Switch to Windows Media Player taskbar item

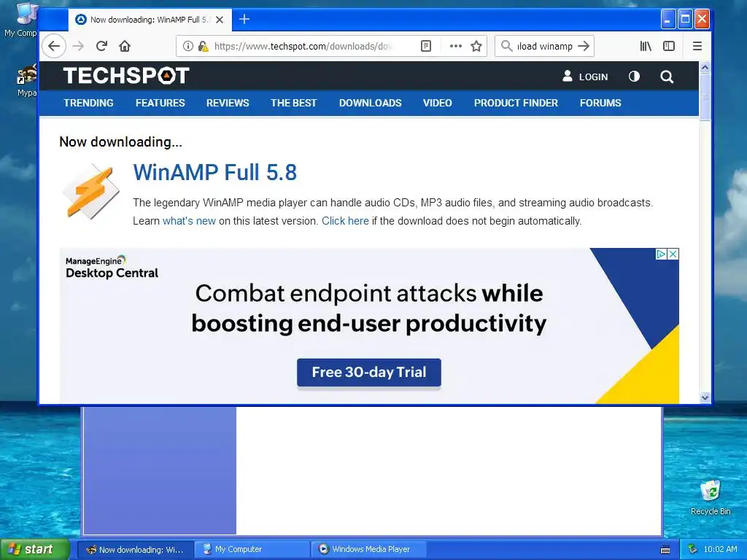coord(370,549)
